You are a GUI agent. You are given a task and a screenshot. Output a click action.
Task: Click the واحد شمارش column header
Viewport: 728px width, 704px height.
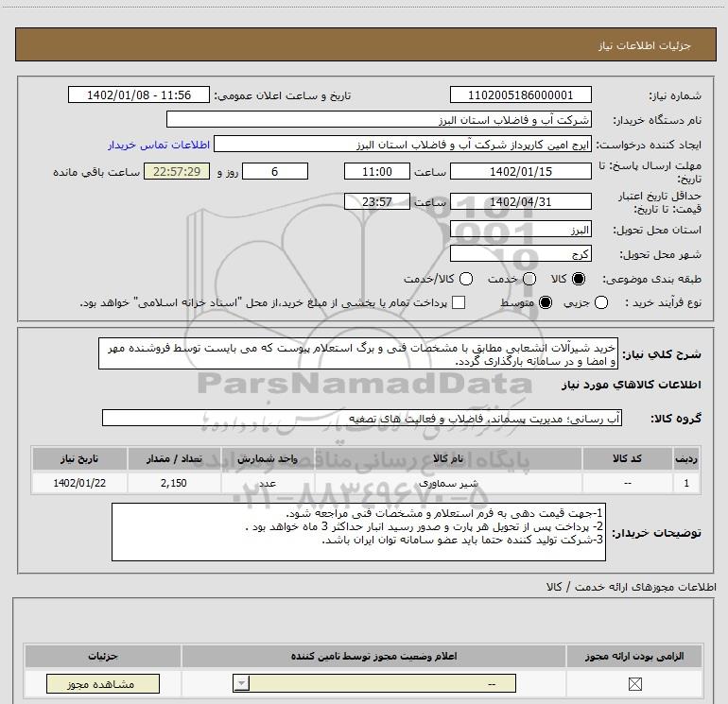268,458
